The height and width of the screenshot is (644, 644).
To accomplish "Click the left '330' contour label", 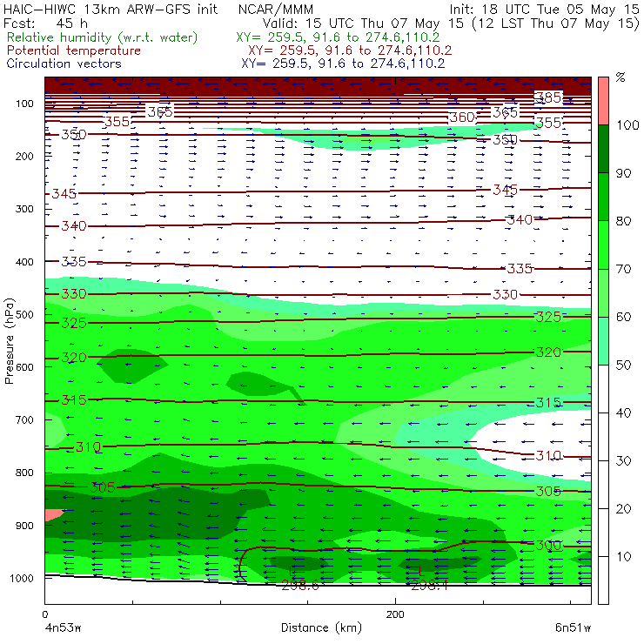I will click(74, 293).
